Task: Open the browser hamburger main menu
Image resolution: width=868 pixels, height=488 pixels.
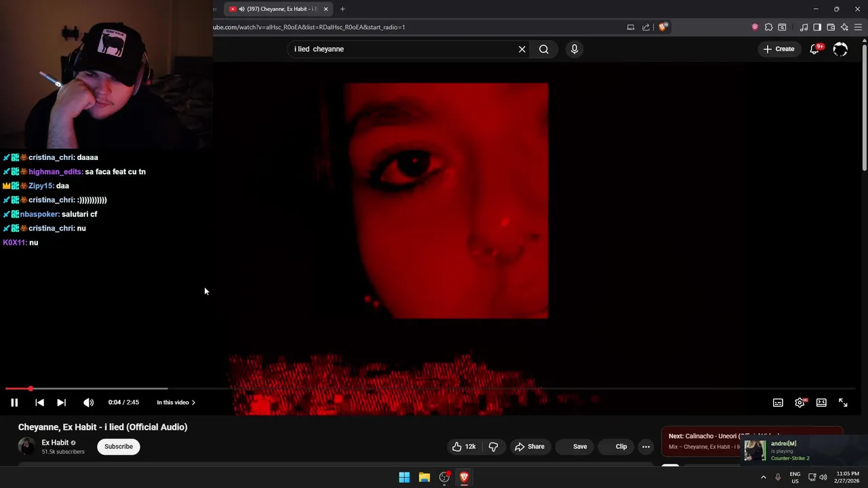Action: point(858,27)
